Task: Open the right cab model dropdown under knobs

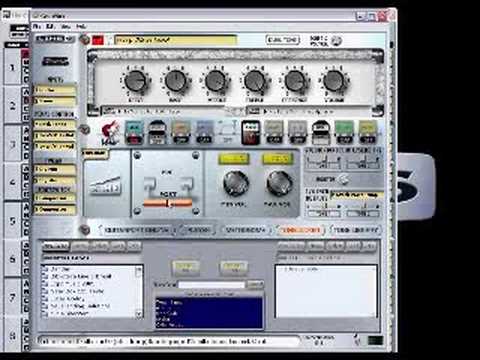Action: coord(310,111)
